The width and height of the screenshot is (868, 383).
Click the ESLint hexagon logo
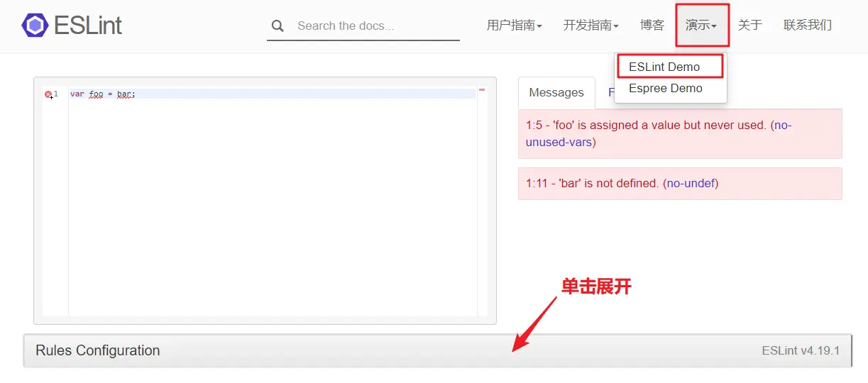point(35,26)
